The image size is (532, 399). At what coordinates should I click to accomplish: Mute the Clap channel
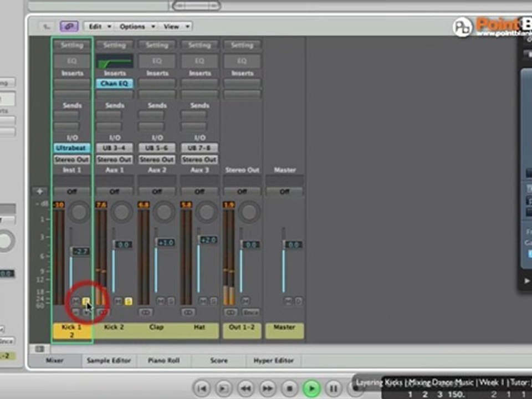tap(161, 301)
